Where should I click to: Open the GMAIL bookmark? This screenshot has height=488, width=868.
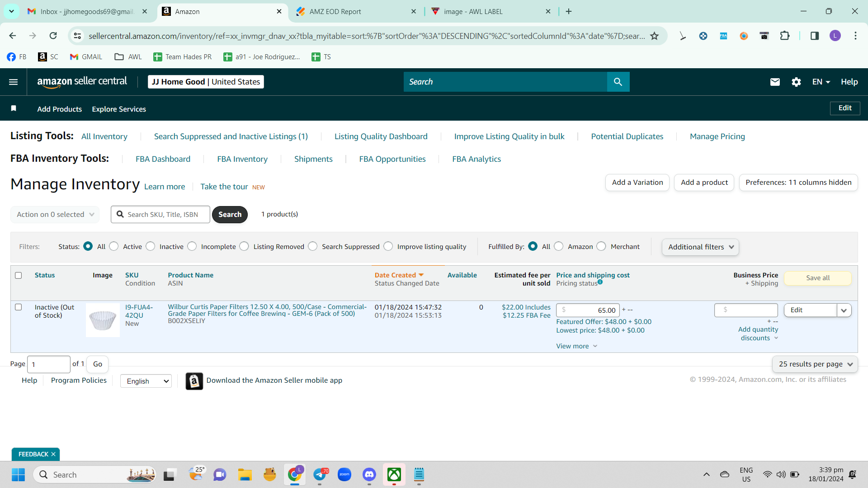pos(86,57)
